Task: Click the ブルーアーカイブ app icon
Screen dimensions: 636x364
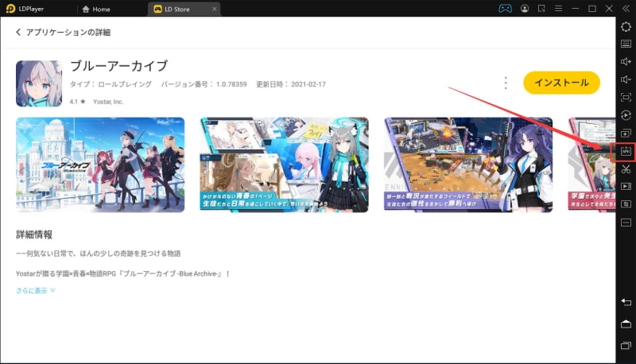Action: (x=39, y=83)
